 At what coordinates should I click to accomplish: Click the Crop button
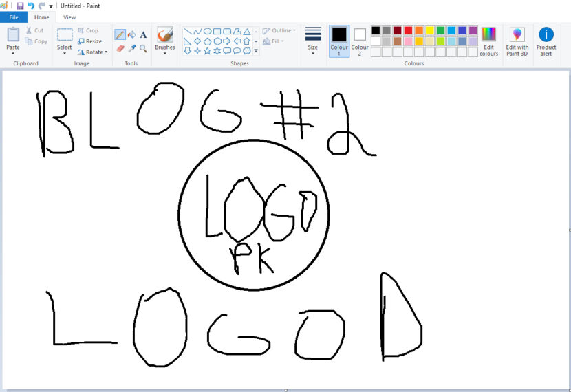pyautogui.click(x=88, y=30)
